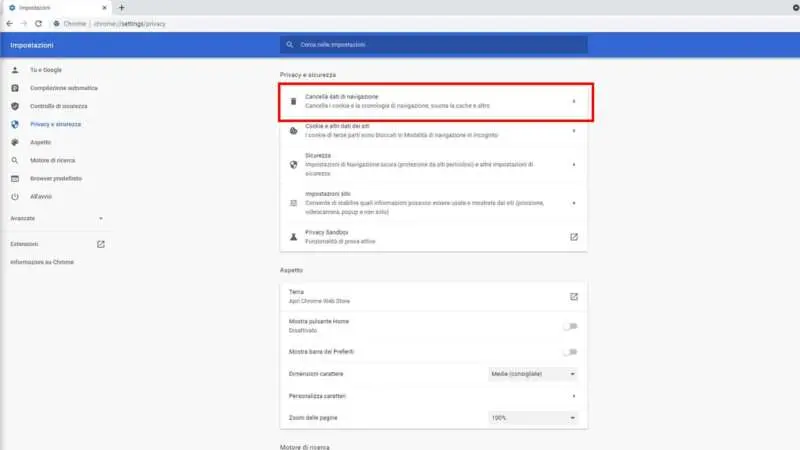This screenshot has height=450, width=800.
Task: Open Informazioni su Chrome
Action: point(42,262)
